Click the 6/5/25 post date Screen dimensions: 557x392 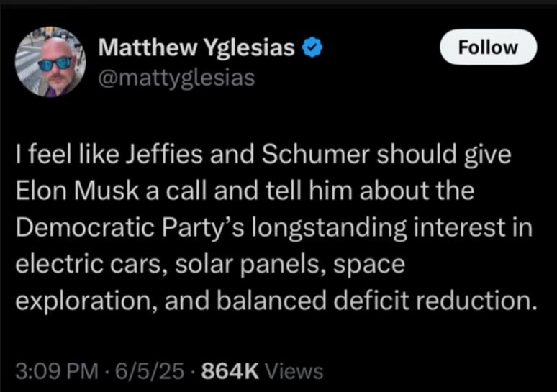point(153,370)
